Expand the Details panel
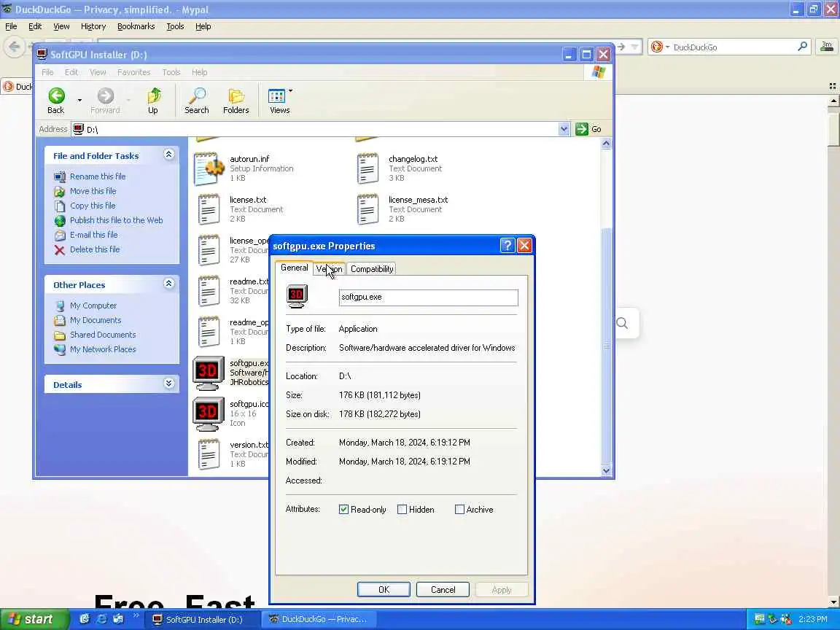Screen dimensions: 840x630 click(x=168, y=383)
